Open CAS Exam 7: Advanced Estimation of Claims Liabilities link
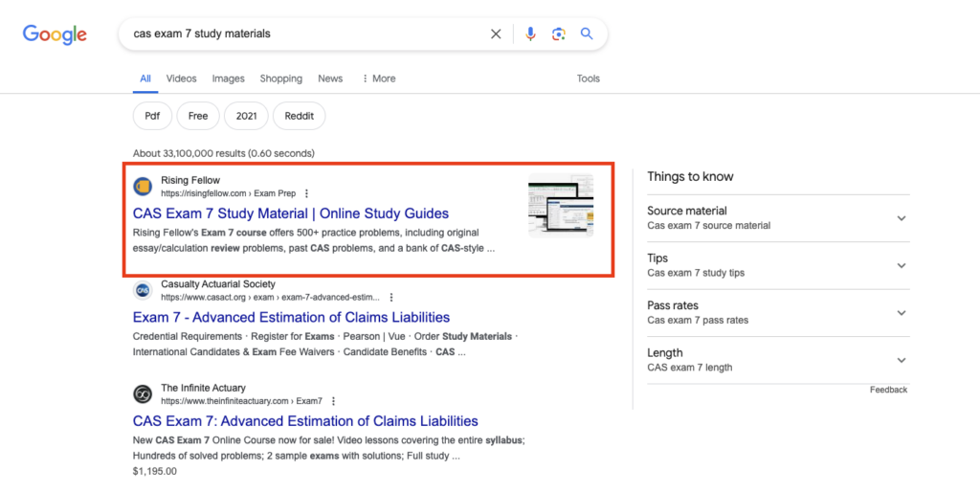980x493 pixels. coord(305,421)
